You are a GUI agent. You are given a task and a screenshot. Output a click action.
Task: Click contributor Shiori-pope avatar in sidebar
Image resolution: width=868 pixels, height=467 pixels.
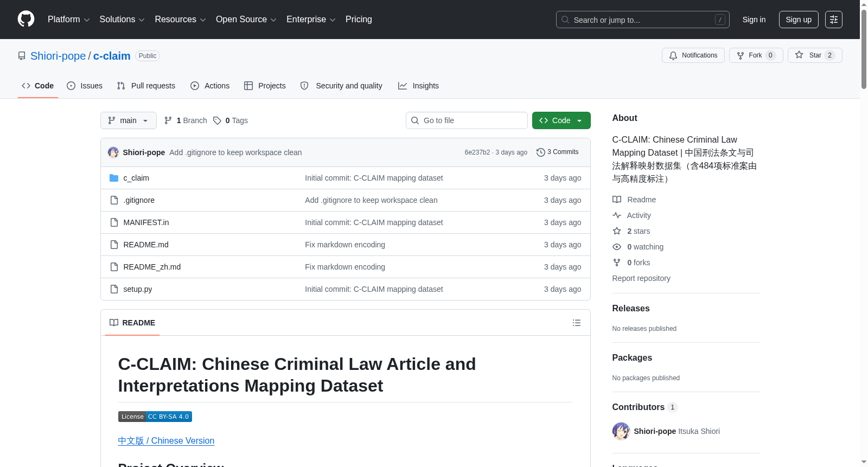coord(621,431)
